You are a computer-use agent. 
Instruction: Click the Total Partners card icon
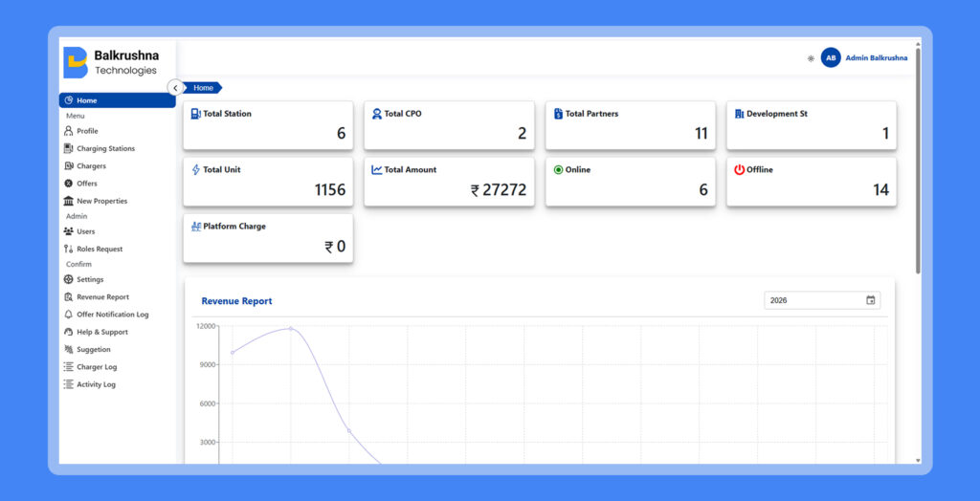click(558, 114)
